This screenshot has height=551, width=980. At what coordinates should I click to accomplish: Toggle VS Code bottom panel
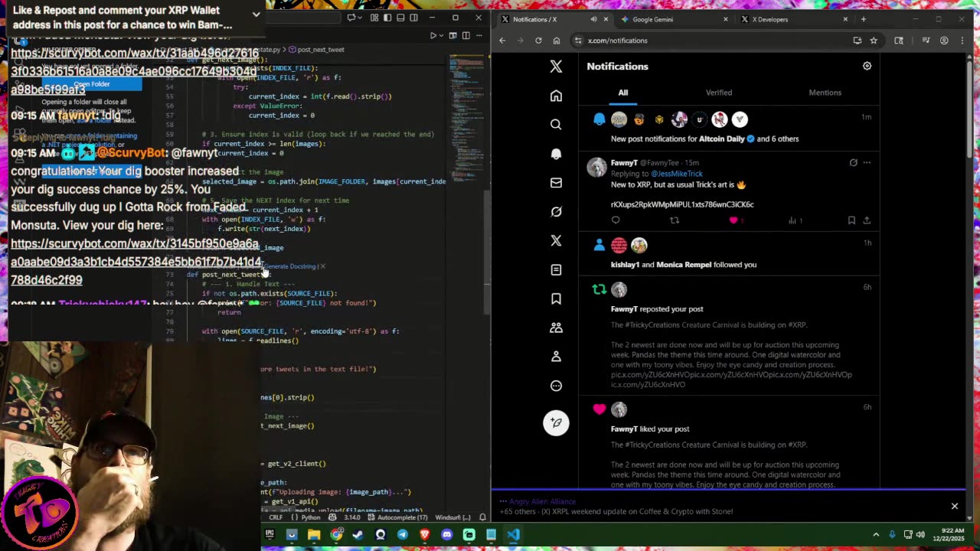[400, 18]
